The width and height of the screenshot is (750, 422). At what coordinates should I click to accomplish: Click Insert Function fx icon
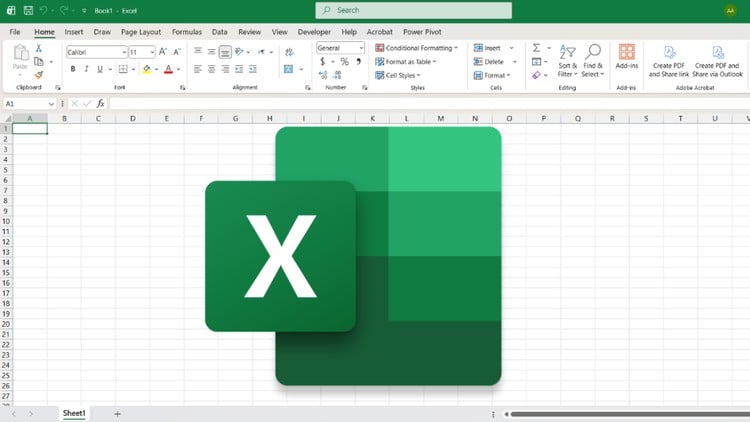coord(100,103)
